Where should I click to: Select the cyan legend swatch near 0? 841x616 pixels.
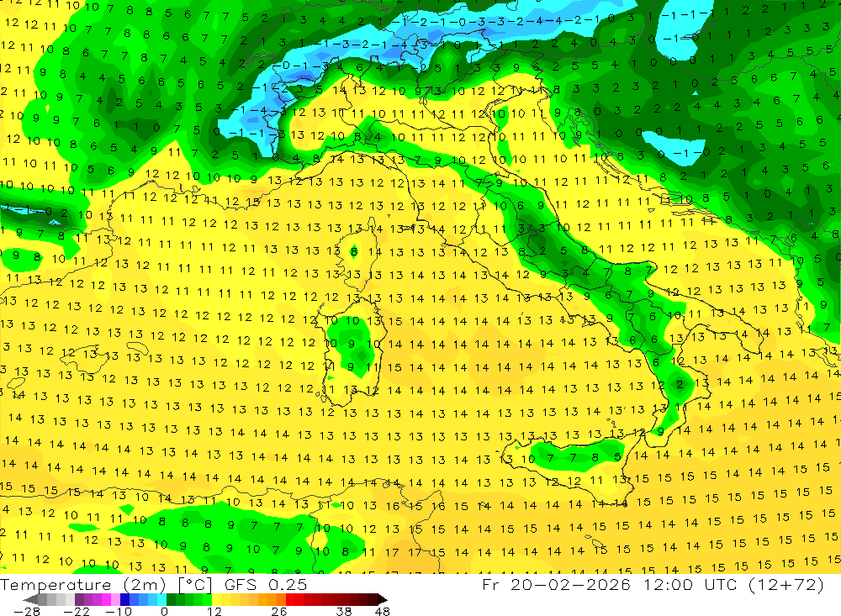click(x=161, y=599)
